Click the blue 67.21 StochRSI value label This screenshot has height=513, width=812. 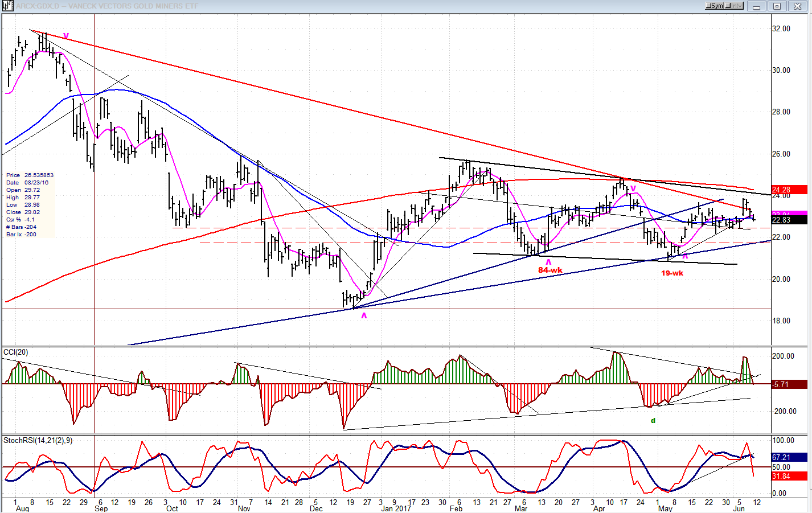pyautogui.click(x=789, y=457)
